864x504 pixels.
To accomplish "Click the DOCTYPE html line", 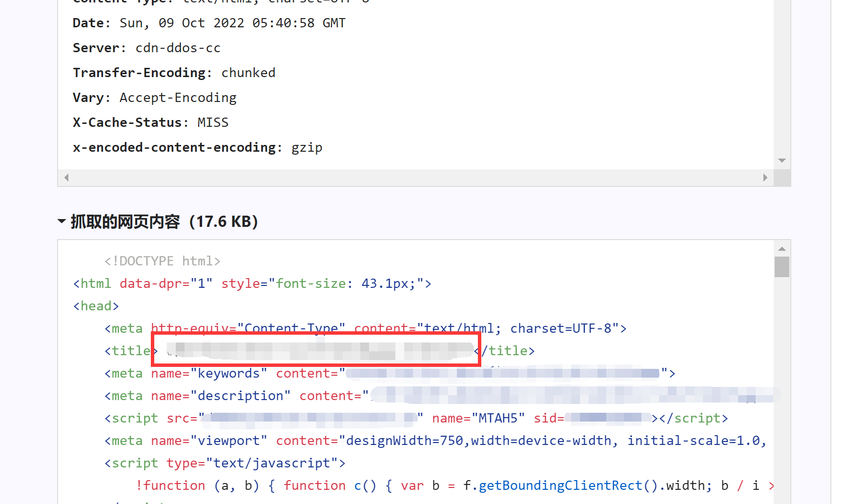I will pyautogui.click(x=162, y=261).
